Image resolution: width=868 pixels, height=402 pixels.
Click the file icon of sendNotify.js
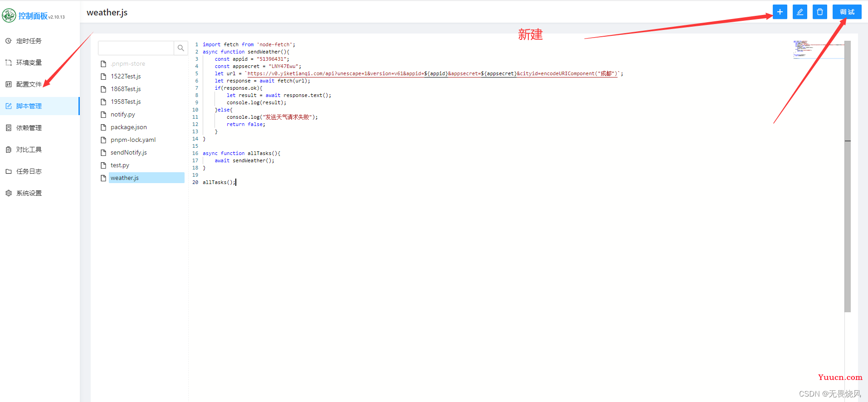(x=103, y=153)
